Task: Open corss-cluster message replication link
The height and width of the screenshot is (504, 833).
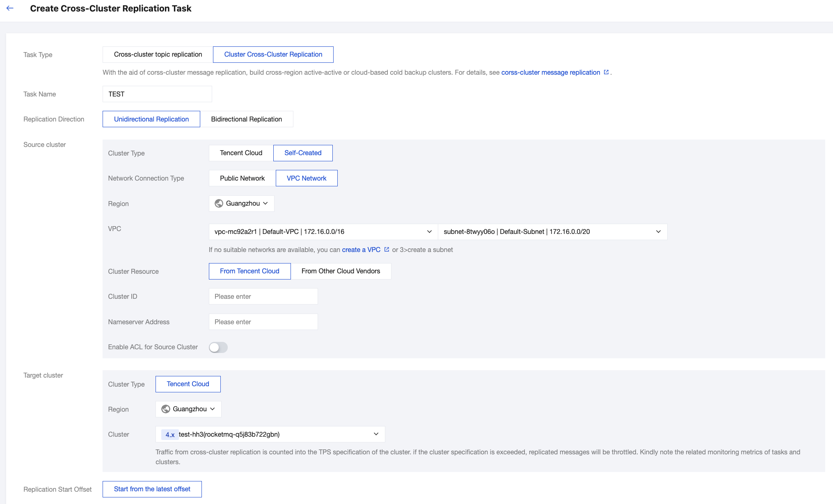Action: (x=550, y=72)
